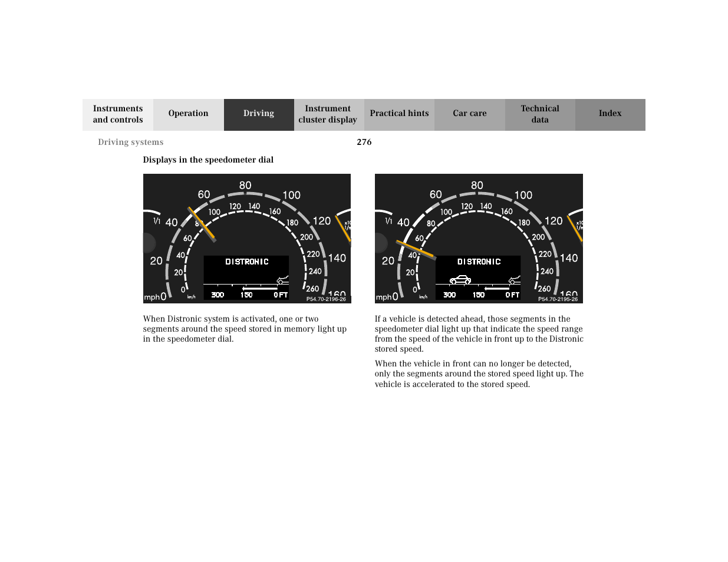Screen dimensions: 728x562
Task: Open the Instruments and controls tab
Action: [118, 114]
